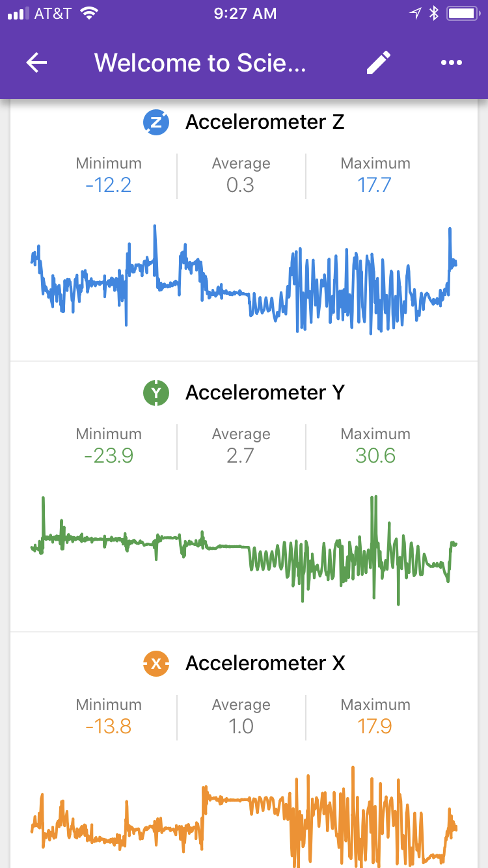The image size is (488, 868).
Task: Open the Accelerometer Z heading
Action: point(265,122)
